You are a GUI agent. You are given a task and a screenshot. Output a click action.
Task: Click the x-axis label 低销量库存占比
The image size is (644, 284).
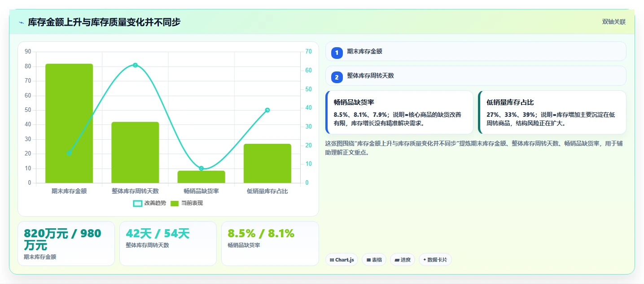pos(267,191)
